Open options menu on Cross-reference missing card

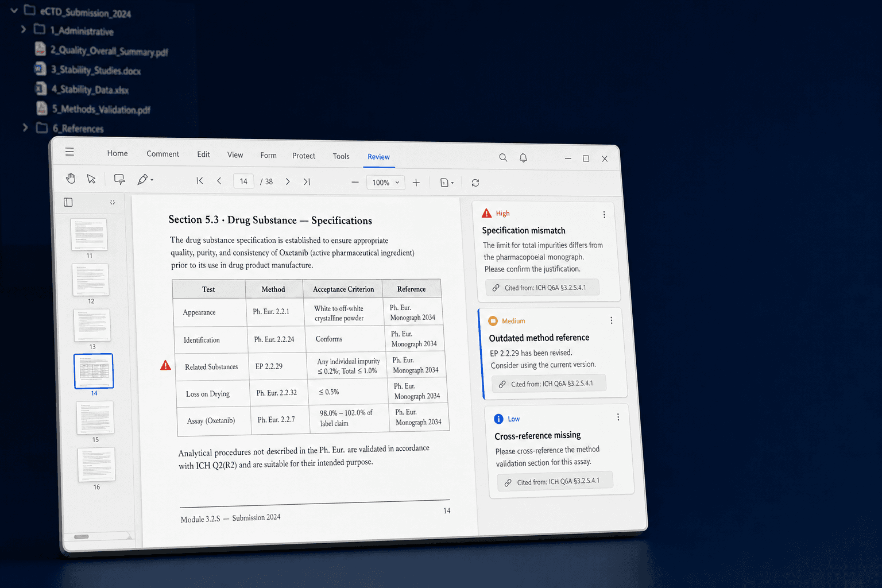(x=618, y=417)
